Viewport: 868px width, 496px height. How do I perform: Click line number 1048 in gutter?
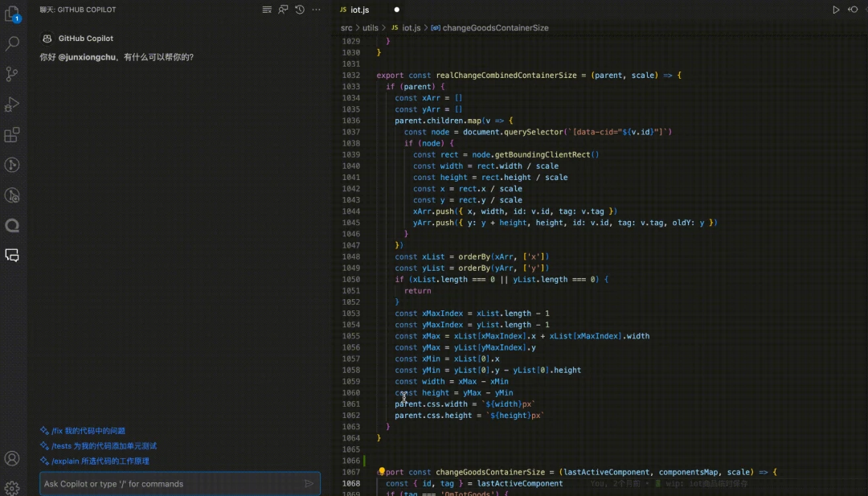click(x=351, y=257)
